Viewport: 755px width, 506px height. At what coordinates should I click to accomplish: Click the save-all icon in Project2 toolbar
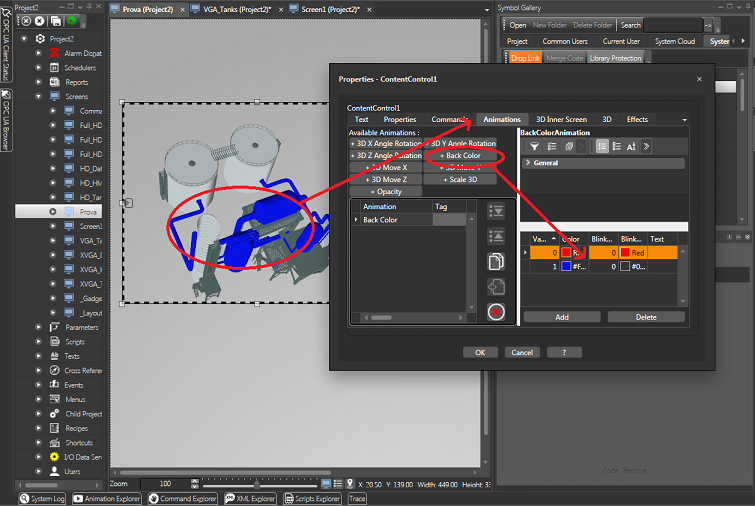(57, 21)
